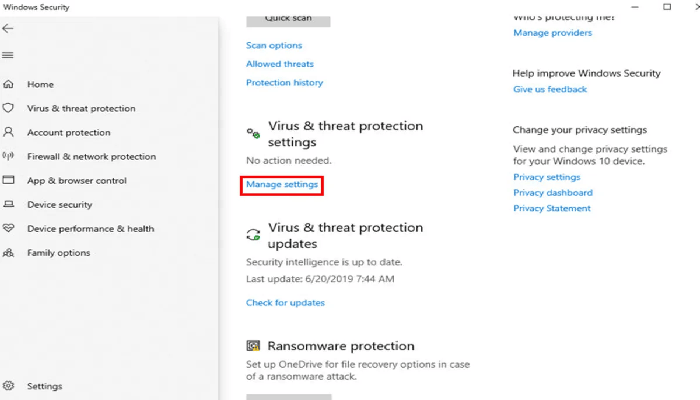Open Privacy dashboard link

pos(552,192)
